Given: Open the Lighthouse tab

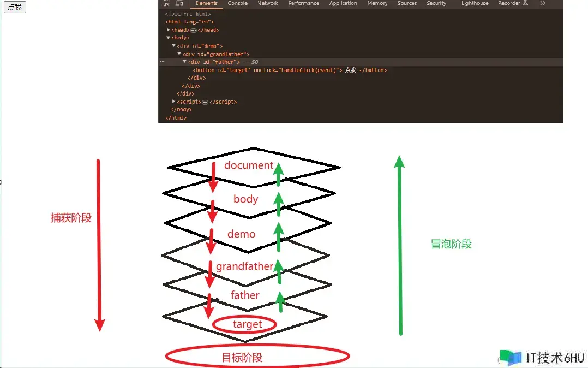Looking at the screenshot, I should [475, 3].
